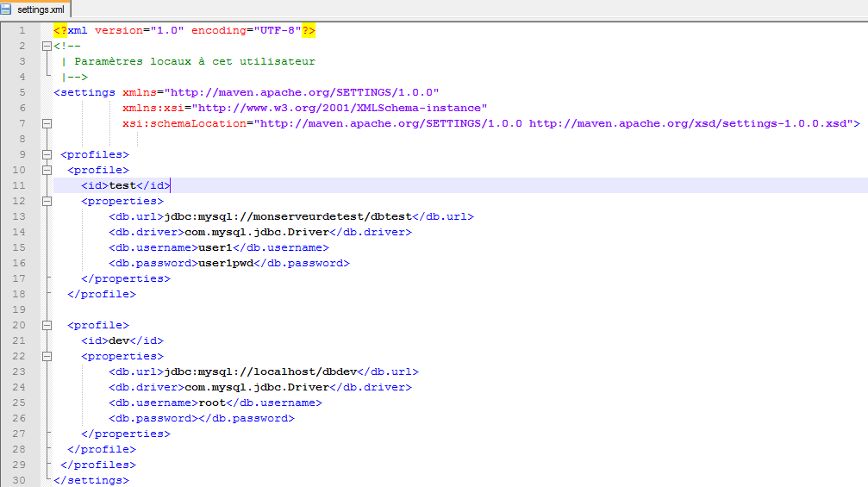
Task: Click the xsi:schemaLocation attribute name
Action: (x=184, y=123)
